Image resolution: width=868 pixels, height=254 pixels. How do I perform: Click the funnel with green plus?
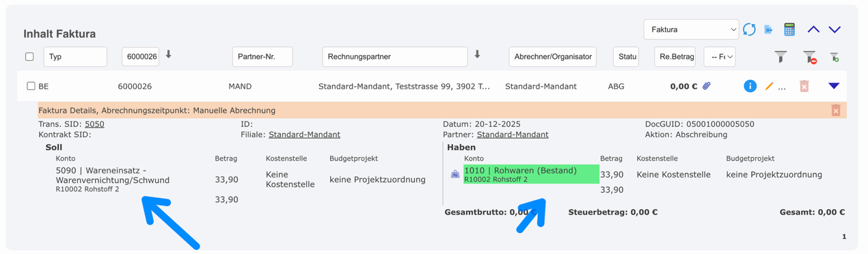tap(834, 57)
